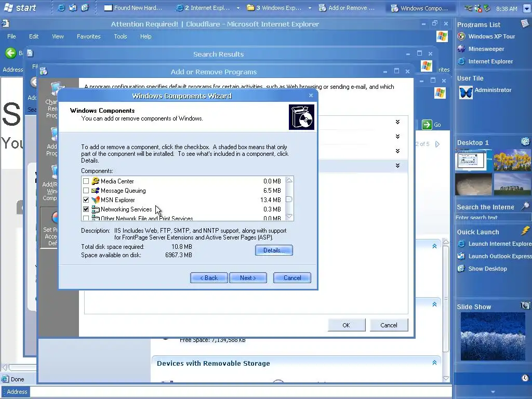The image size is (532, 399).
Task: Click the Programs List panel header icon
Action: coord(525,23)
